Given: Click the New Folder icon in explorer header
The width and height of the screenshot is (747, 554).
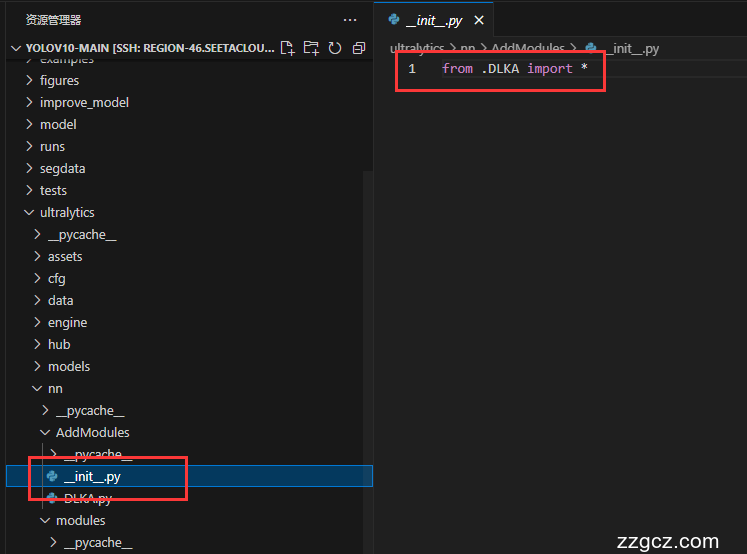Looking at the screenshot, I should [x=311, y=48].
